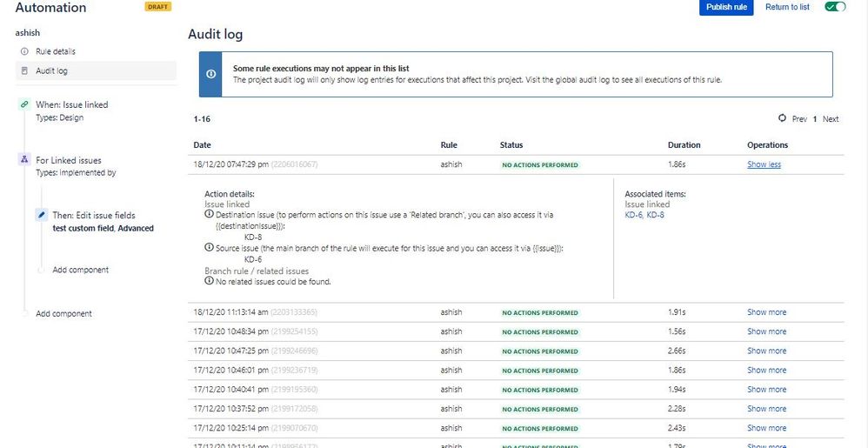
Task: Show more for 17/12/20 10:48:34 pm entry
Action: [x=767, y=331]
